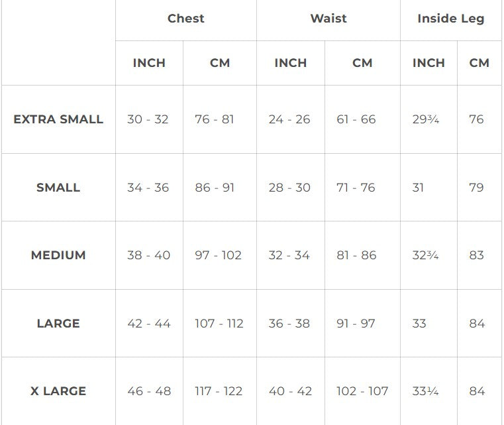Click the INCH subheader under Inside Leg

pyautogui.click(x=428, y=63)
